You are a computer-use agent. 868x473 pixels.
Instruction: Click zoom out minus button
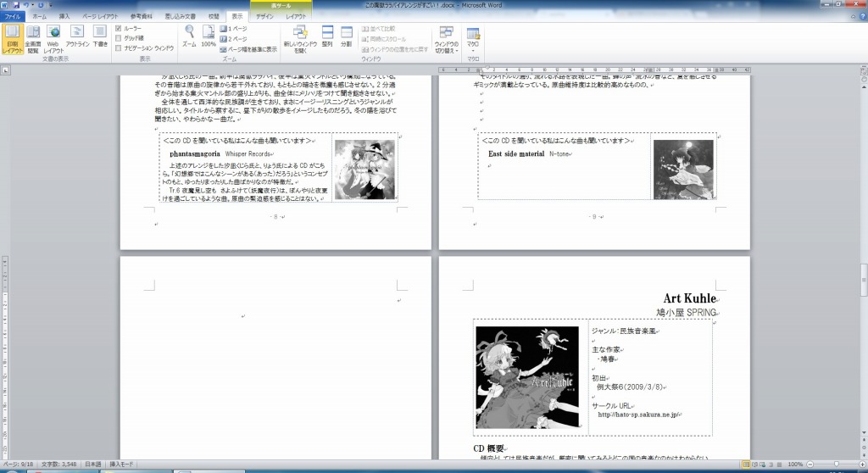(810, 465)
